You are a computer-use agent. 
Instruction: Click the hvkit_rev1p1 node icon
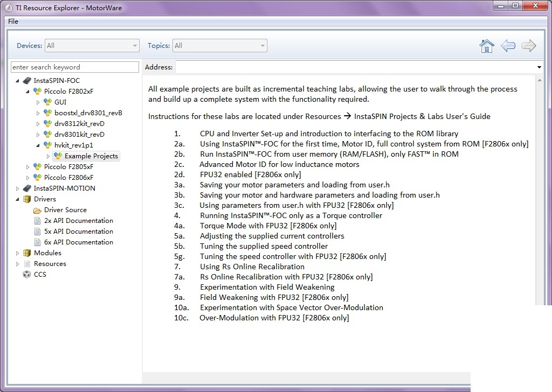tap(47, 145)
